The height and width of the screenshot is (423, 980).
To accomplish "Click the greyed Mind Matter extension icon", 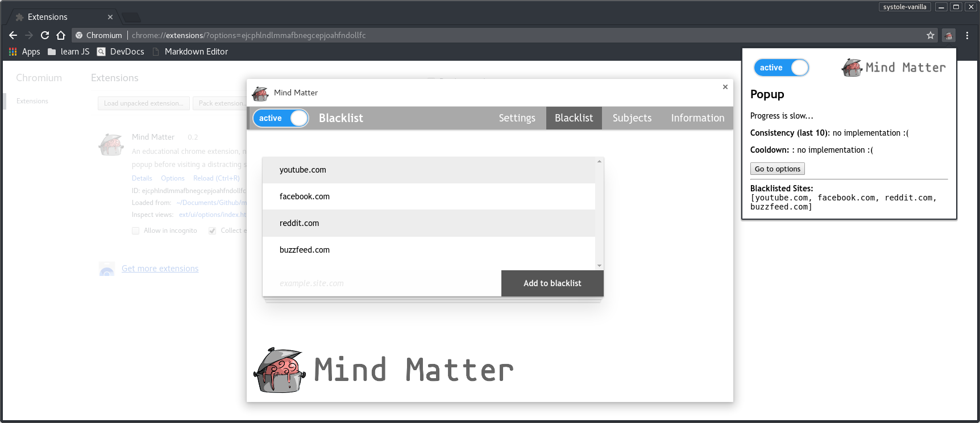I will 111,145.
